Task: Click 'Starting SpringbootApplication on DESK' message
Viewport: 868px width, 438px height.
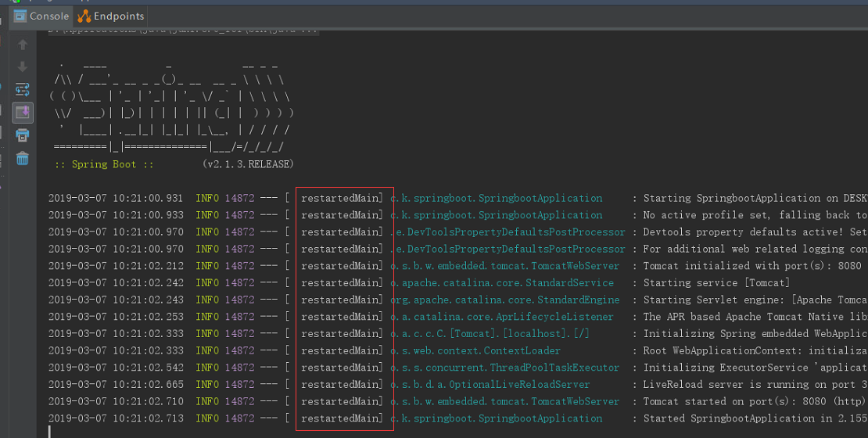Action: (755, 198)
